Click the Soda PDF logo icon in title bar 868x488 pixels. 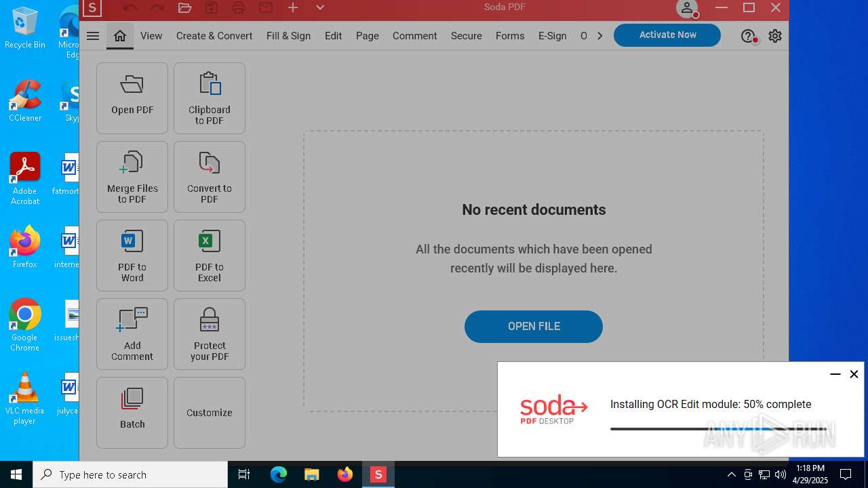tap(92, 8)
